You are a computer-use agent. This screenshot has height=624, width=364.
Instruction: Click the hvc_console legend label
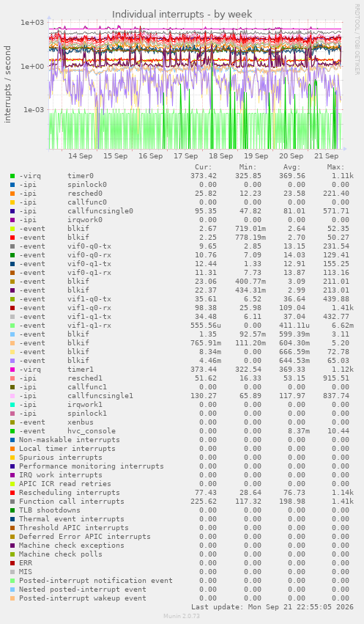(92, 431)
